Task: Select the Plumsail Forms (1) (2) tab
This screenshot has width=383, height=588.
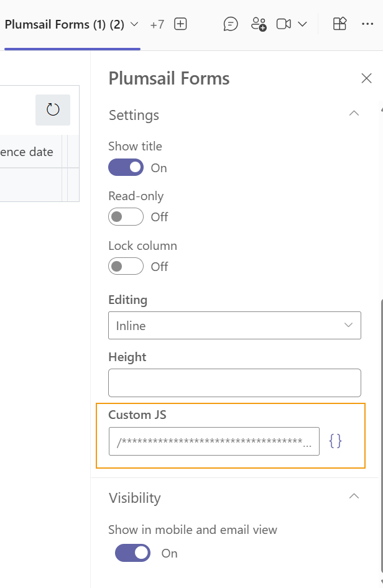Action: point(65,25)
